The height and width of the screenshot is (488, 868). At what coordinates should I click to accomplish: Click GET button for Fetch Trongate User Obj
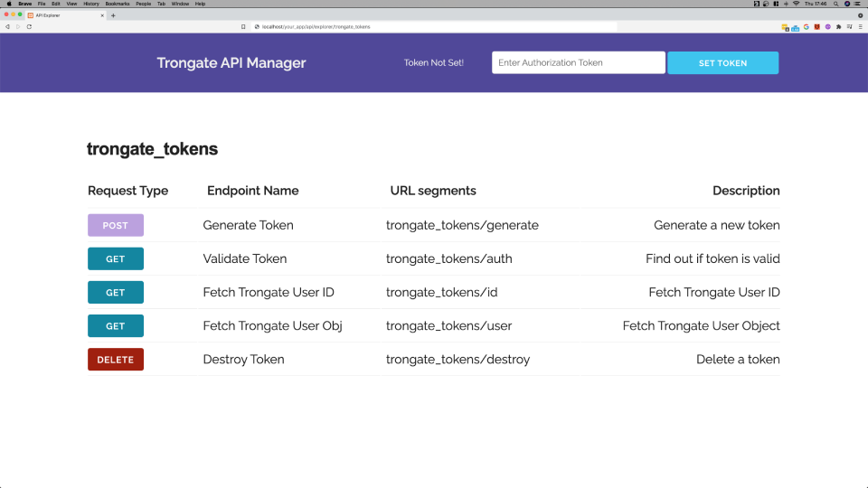(115, 326)
